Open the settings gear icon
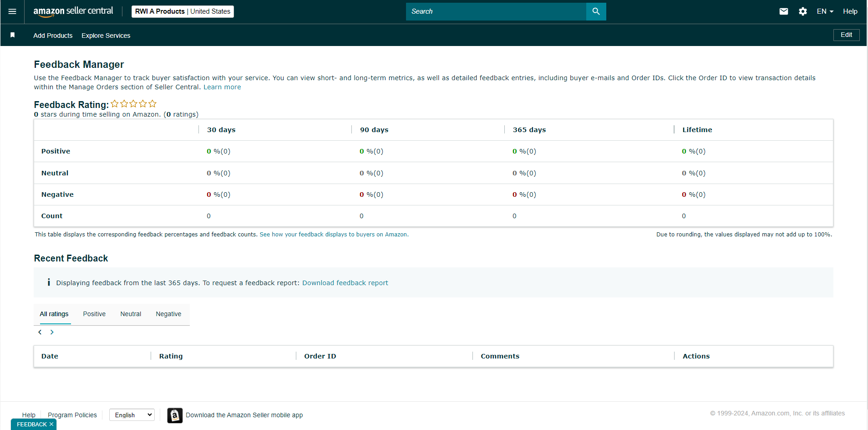Screen dimensions: 868x430 (x=803, y=11)
